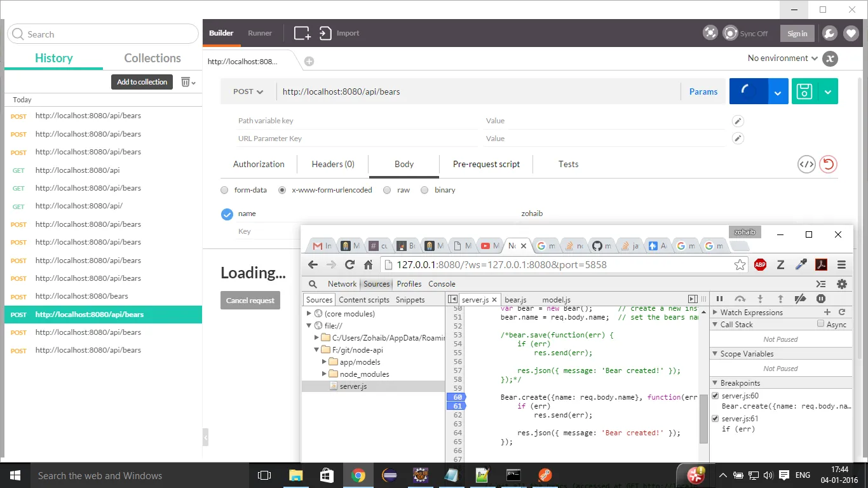
Task: Click the Postman history Search box
Action: pyautogui.click(x=103, y=34)
